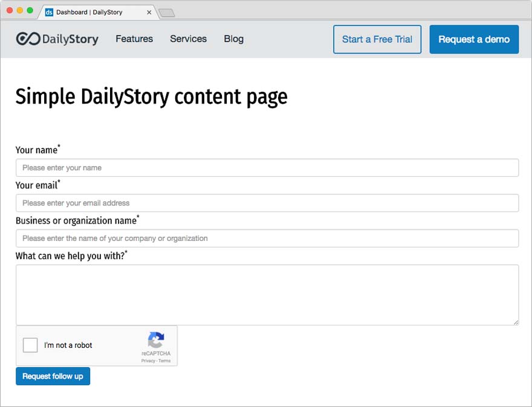The height and width of the screenshot is (407, 532).
Task: Select the Dashboard | DailyStory browser tab
Action: (x=99, y=12)
